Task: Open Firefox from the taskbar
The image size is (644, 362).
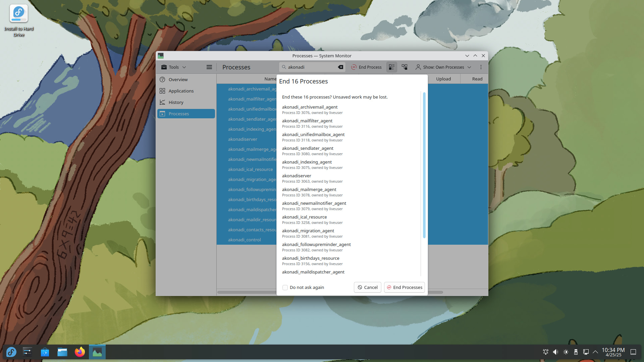Action: [x=80, y=352]
